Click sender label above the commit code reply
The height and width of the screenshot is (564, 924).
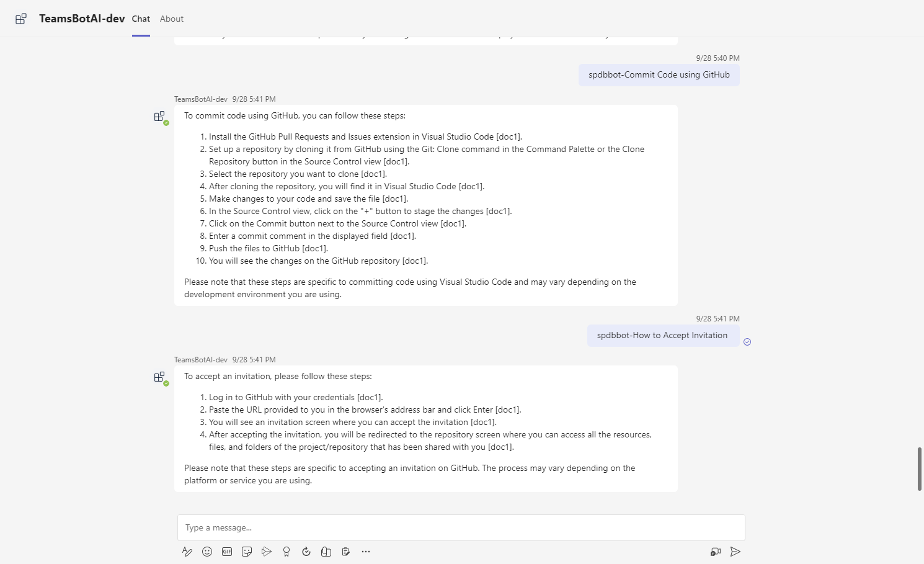click(x=201, y=99)
